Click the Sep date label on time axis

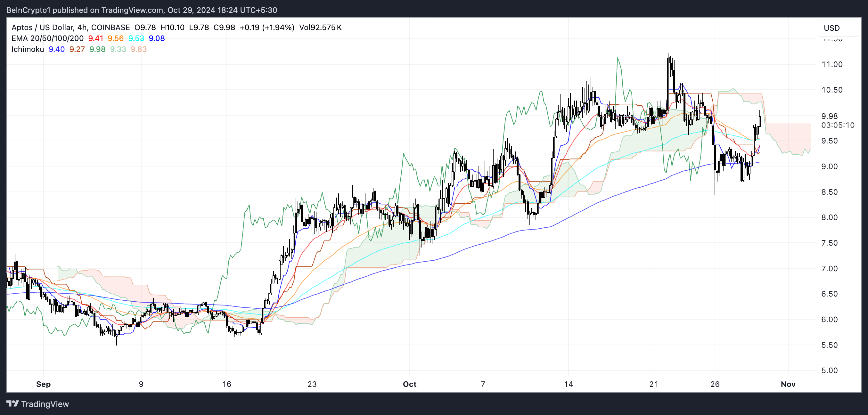(x=44, y=384)
